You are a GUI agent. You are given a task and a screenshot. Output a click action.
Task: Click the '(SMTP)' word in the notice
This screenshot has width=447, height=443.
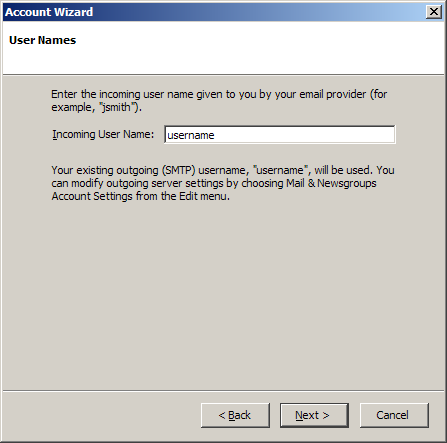(x=179, y=170)
